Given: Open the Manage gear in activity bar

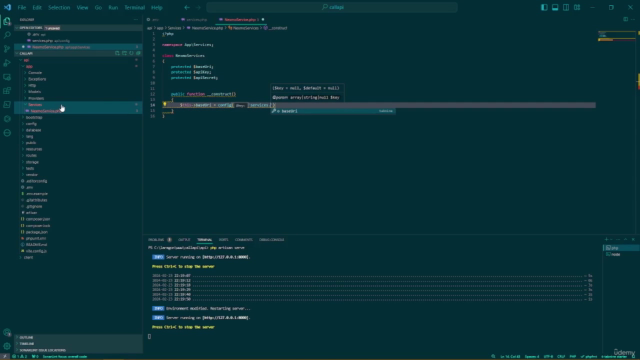Looking at the screenshot, I should pyautogui.click(x=7, y=346).
